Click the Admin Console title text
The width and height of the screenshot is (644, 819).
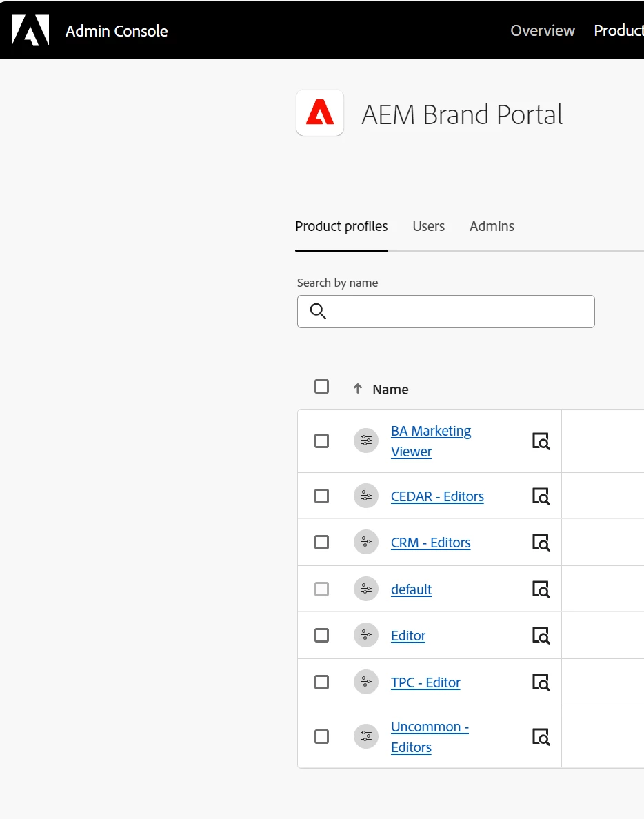tap(117, 31)
